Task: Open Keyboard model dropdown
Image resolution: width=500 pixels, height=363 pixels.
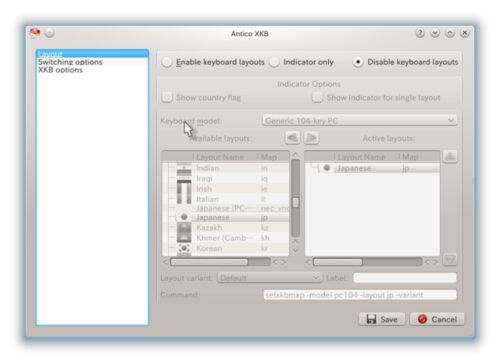Action: [x=360, y=121]
